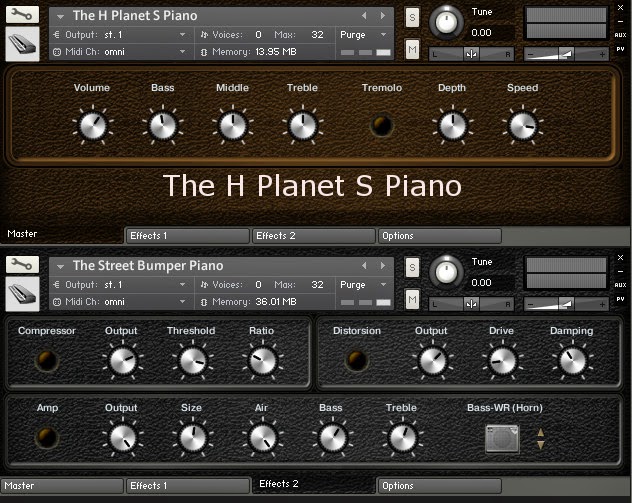This screenshot has height=503, width=632.
Task: Open Output st. 1 dropdown for H Planet S Piano
Action: (x=119, y=35)
